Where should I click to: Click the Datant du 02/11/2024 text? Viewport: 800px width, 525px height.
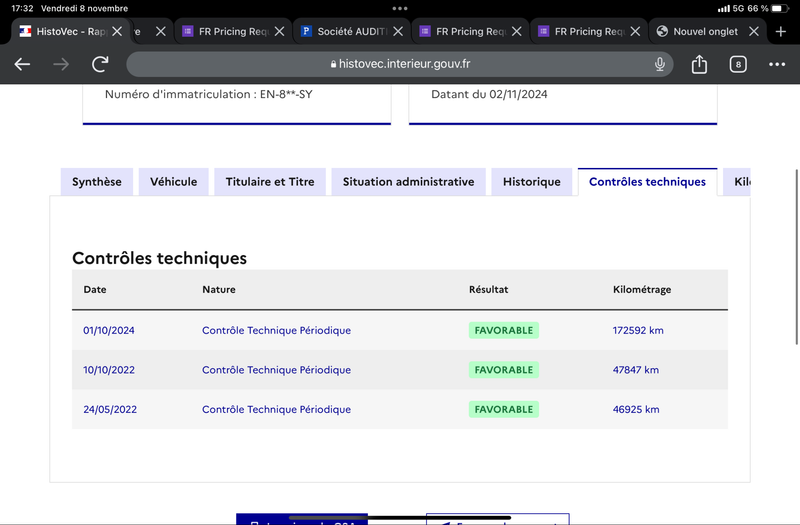click(x=489, y=94)
